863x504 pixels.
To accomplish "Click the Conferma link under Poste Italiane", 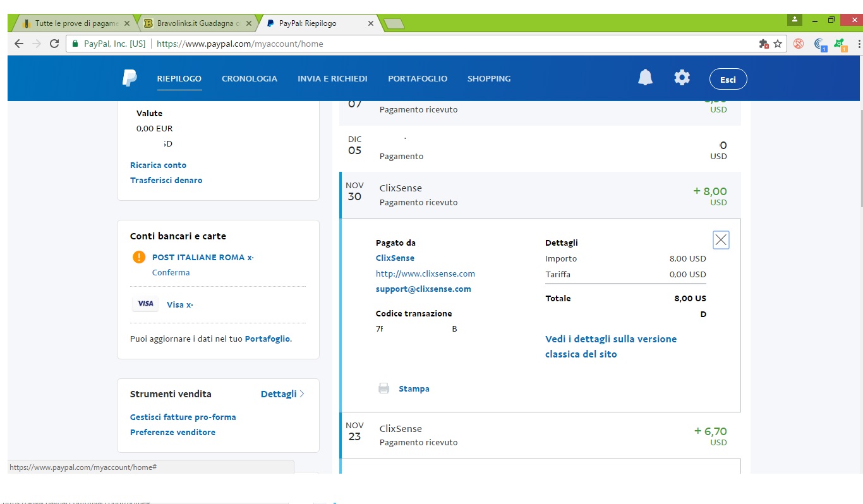I will [x=171, y=272].
